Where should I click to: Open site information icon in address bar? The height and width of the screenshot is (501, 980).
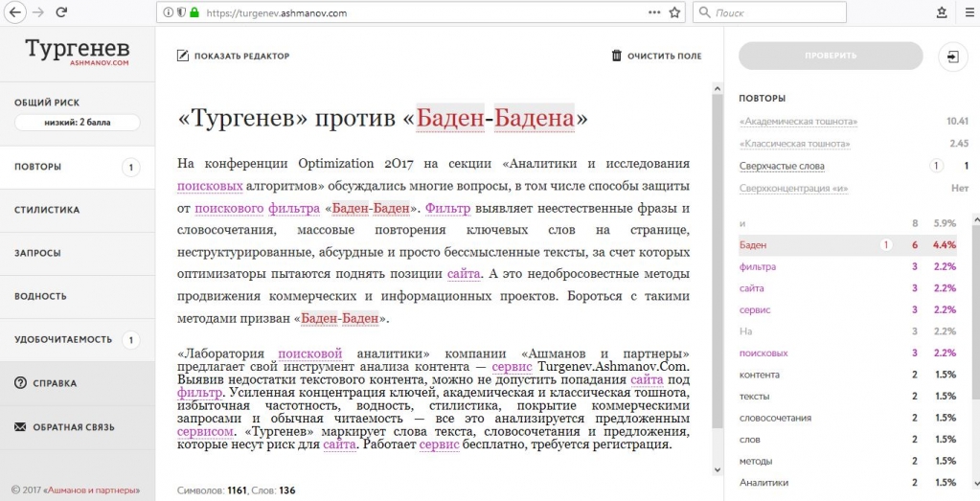click(168, 12)
